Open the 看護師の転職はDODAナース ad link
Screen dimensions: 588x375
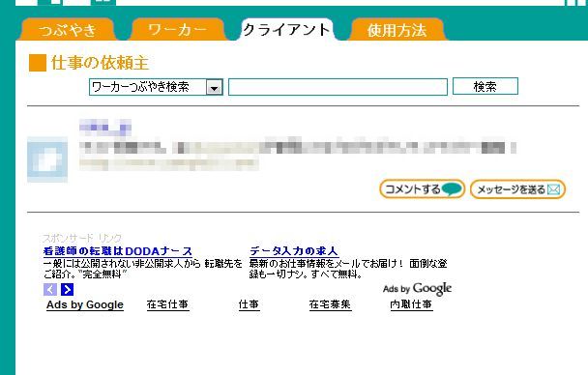pyautogui.click(x=118, y=251)
